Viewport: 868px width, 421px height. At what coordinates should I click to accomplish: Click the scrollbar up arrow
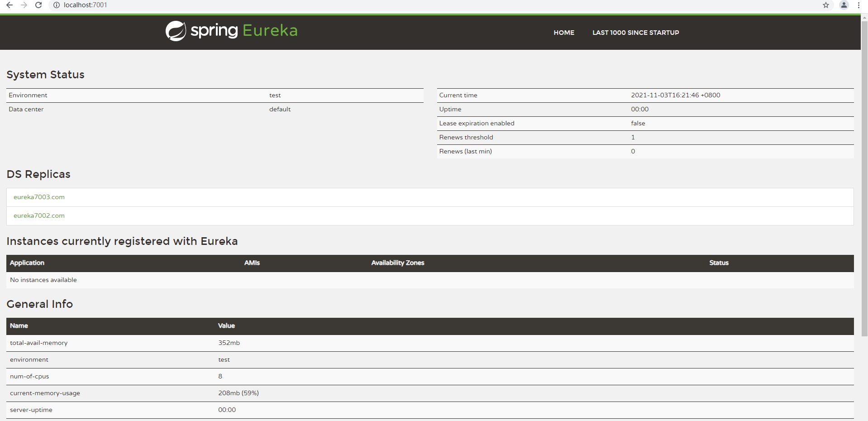[x=864, y=18]
